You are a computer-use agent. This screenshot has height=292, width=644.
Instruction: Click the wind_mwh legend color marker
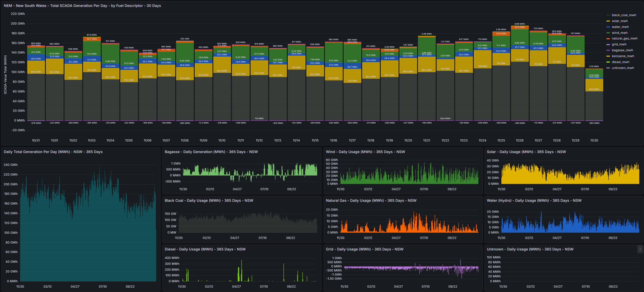click(x=608, y=33)
